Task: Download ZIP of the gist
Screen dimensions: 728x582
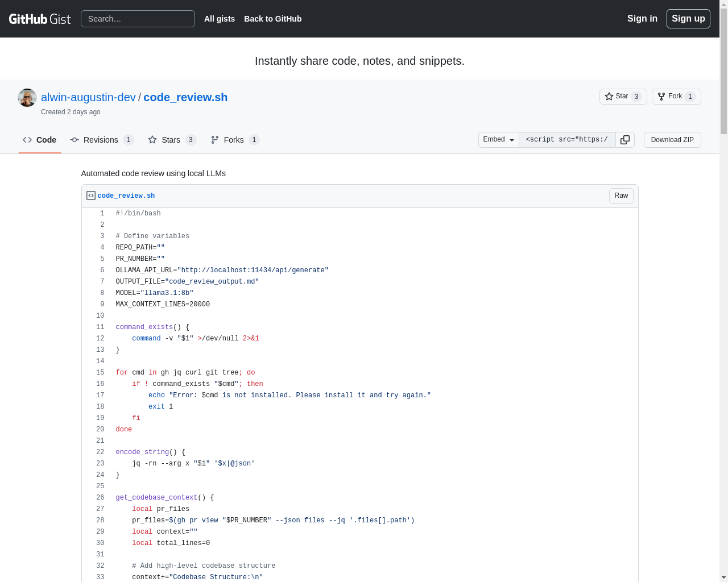Action: coord(672,140)
